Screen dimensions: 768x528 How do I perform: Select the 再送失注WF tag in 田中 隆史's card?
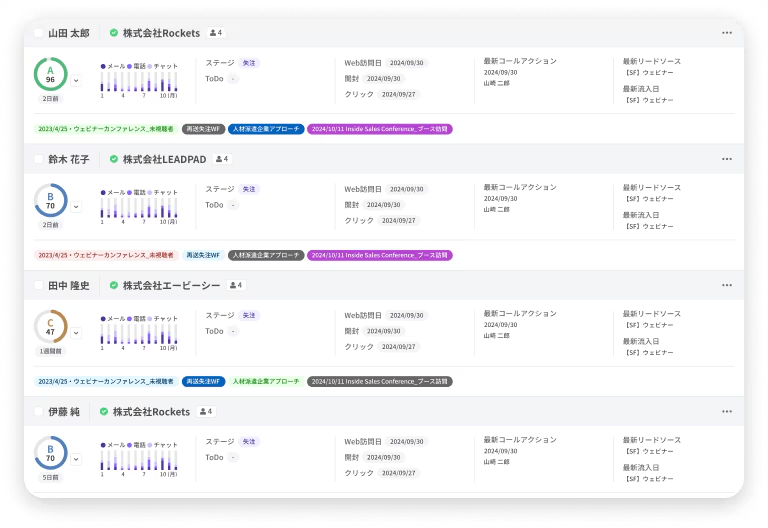(x=203, y=381)
